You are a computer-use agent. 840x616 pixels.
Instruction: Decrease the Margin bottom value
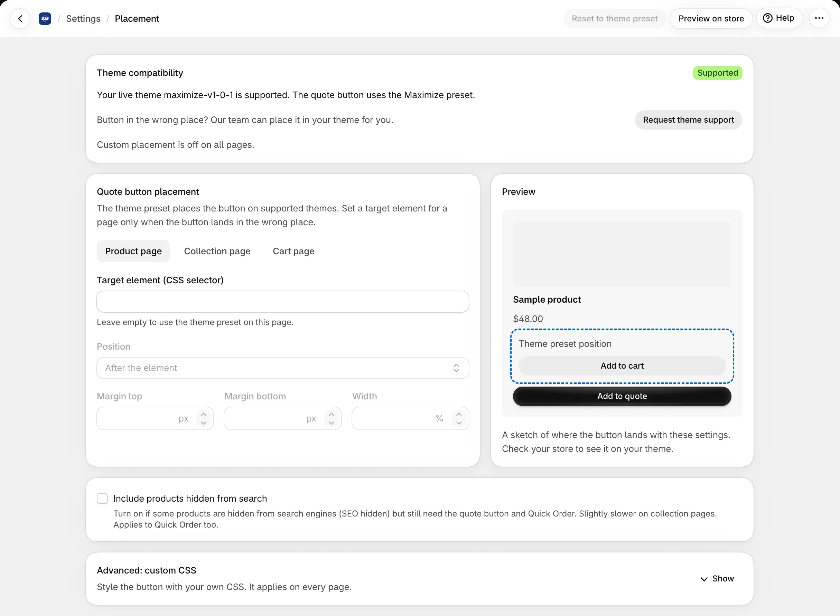pos(331,423)
